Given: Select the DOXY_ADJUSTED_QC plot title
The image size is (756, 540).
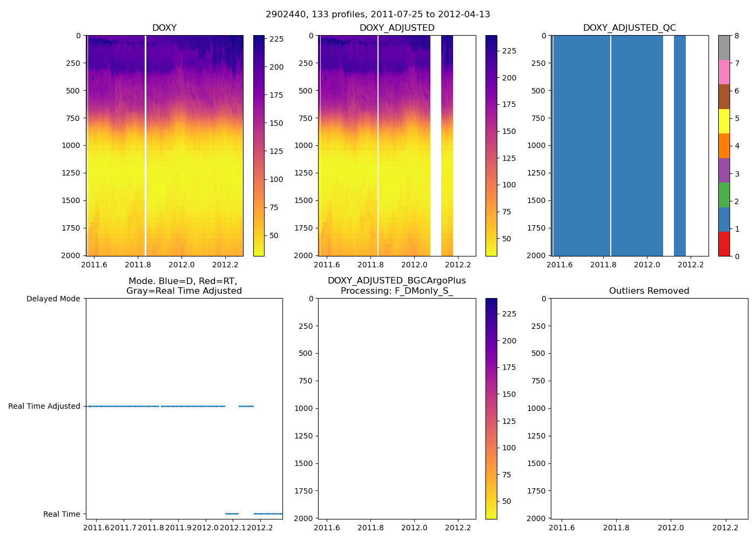Looking at the screenshot, I should pyautogui.click(x=629, y=28).
